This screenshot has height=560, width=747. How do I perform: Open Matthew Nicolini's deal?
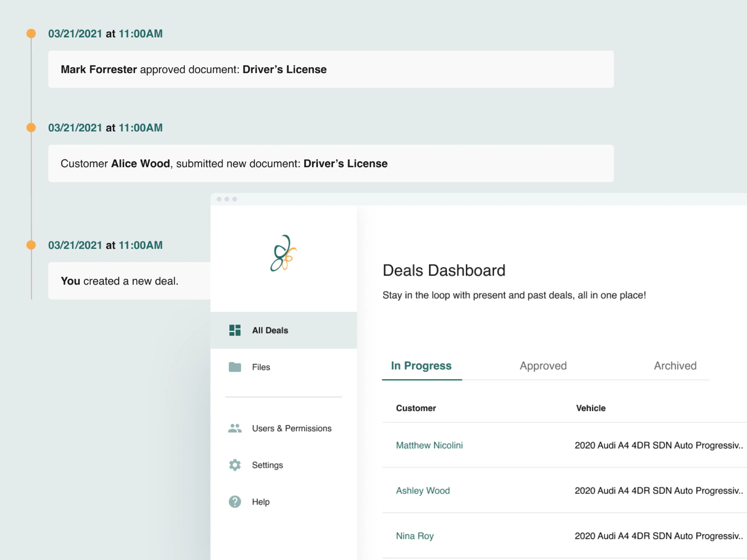pos(429,445)
